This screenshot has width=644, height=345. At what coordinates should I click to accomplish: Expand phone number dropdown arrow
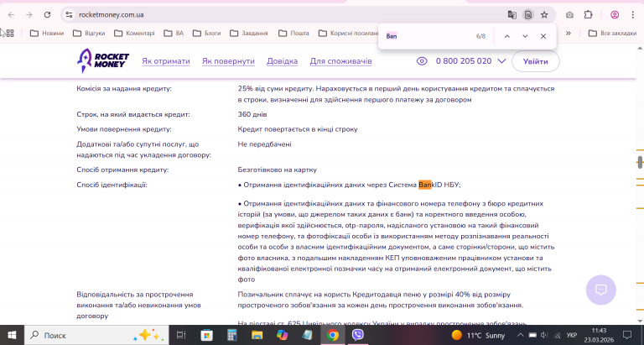[501, 61]
